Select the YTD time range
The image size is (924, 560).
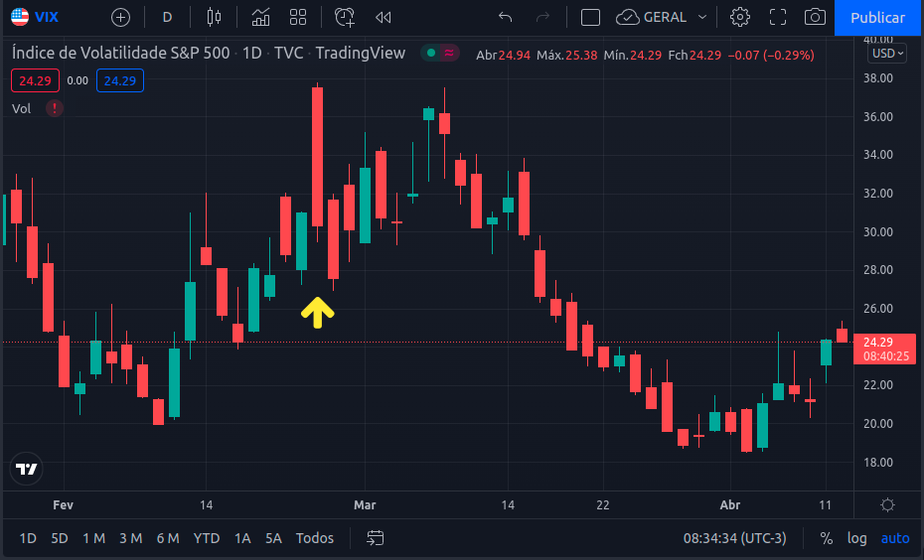207,538
